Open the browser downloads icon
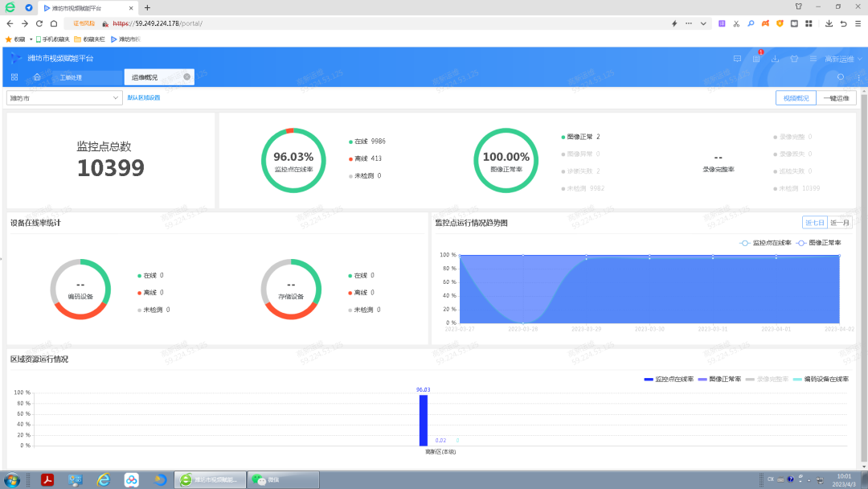This screenshot has width=868, height=489. (829, 24)
